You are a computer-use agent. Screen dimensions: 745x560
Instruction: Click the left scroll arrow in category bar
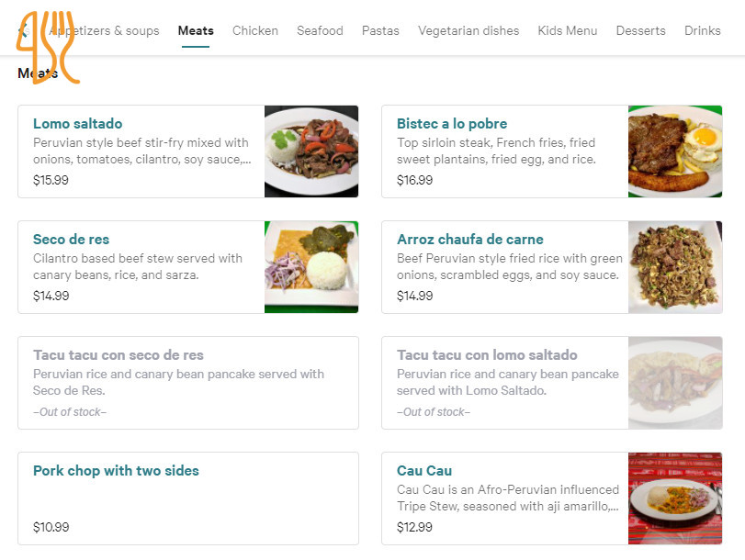pos(20,31)
